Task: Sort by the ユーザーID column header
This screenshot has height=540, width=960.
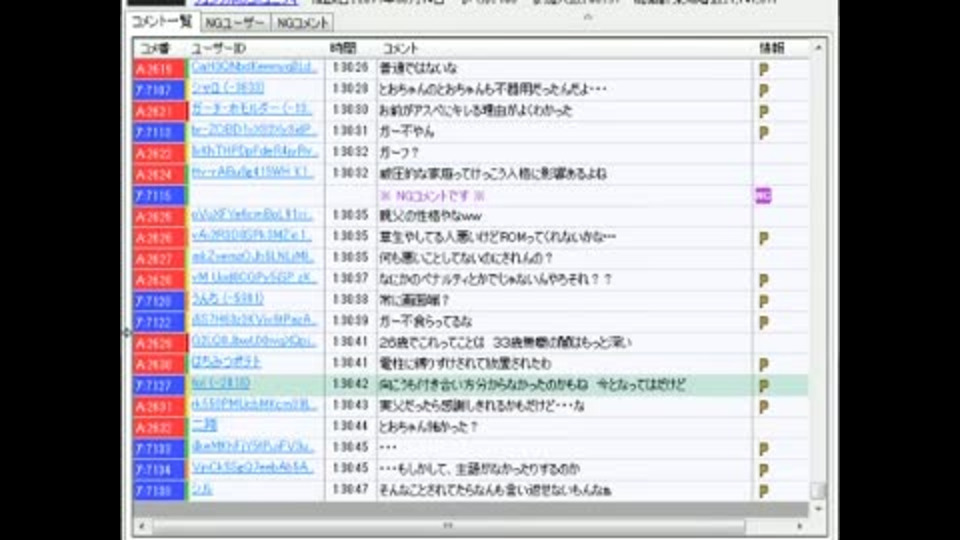Action: click(x=219, y=48)
